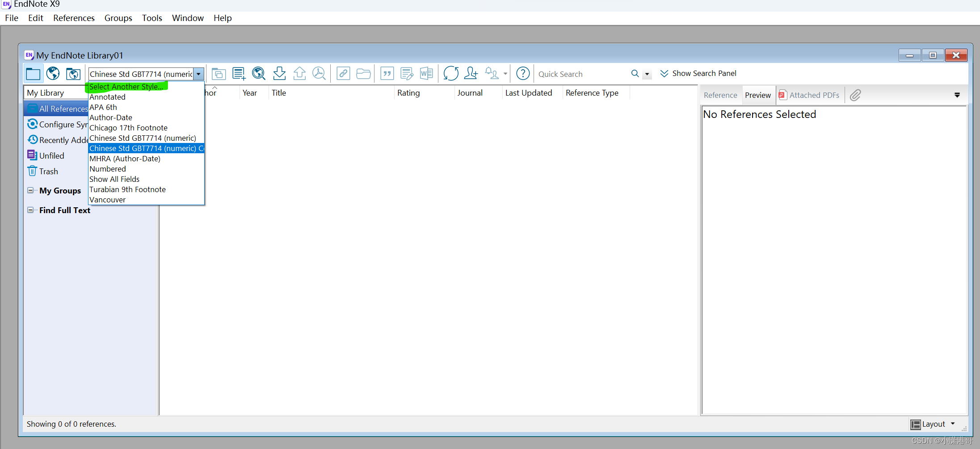The width and height of the screenshot is (980, 449).
Task: Open Configure Sync in the sidebar
Action: pyautogui.click(x=56, y=124)
